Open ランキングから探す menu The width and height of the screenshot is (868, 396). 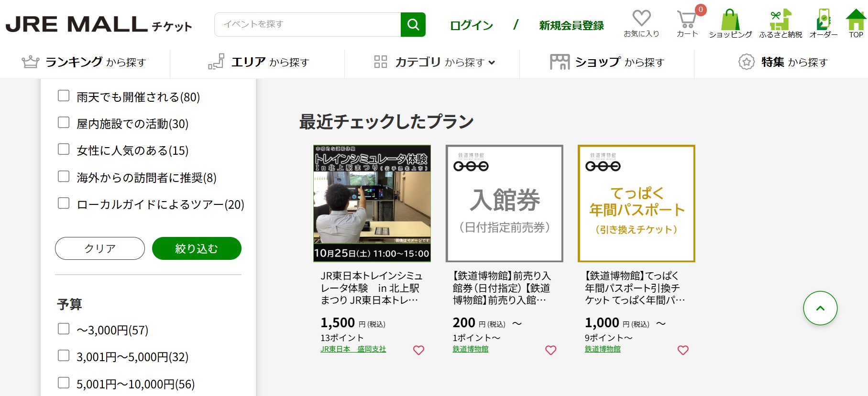click(84, 62)
